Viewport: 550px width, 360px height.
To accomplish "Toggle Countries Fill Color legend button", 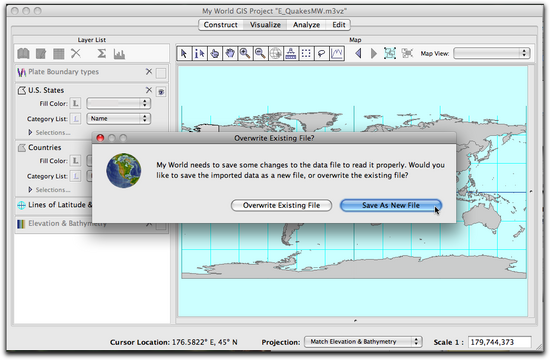I will tap(75, 161).
